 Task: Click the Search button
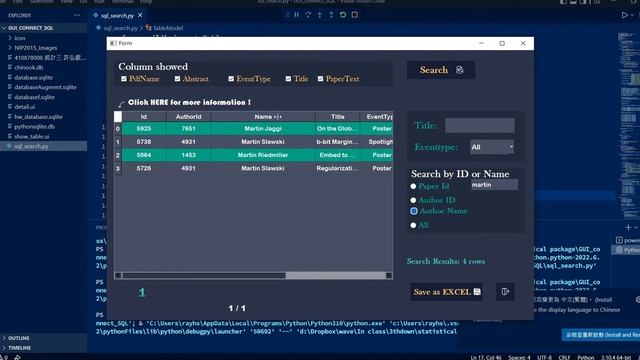[441, 70]
